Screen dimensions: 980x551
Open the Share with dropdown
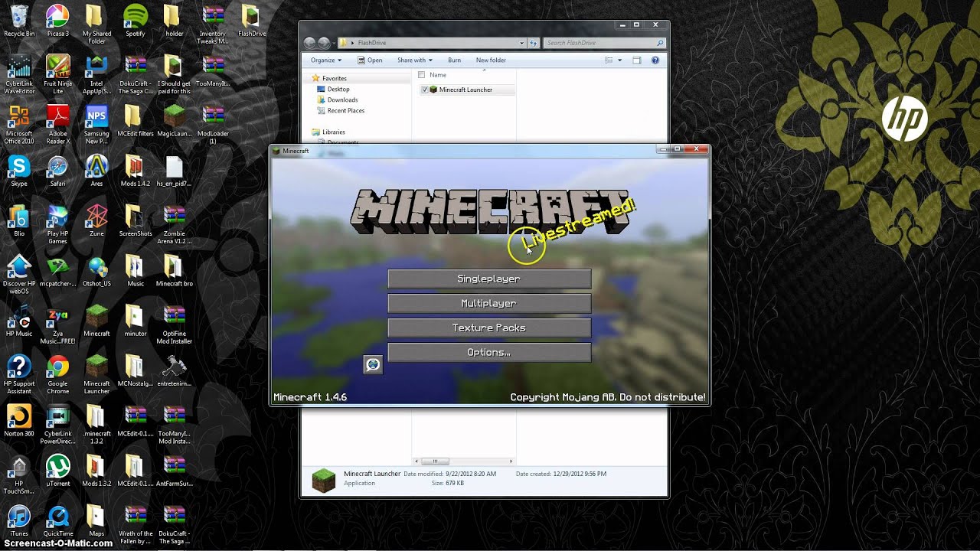[415, 60]
